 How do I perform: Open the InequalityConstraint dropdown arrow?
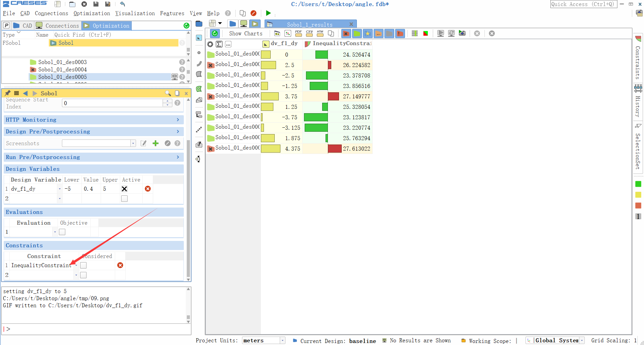pyautogui.click(x=76, y=265)
